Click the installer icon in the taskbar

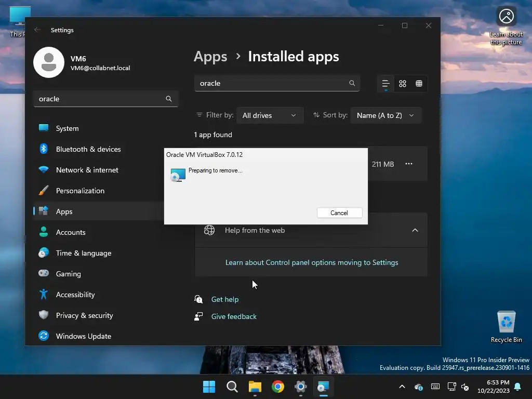pos(323,387)
